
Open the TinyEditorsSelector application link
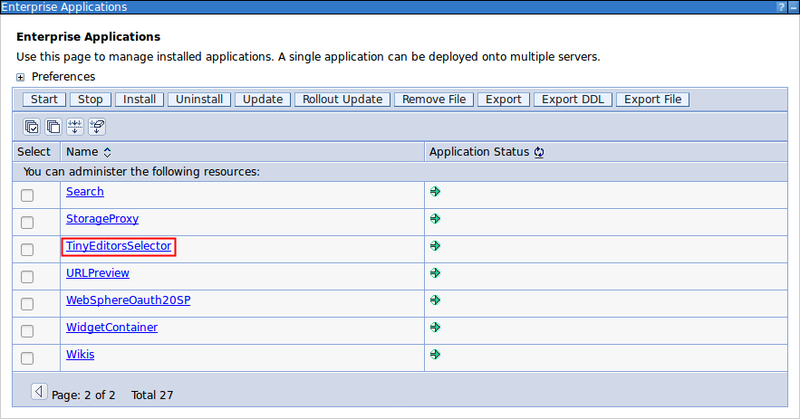(118, 246)
